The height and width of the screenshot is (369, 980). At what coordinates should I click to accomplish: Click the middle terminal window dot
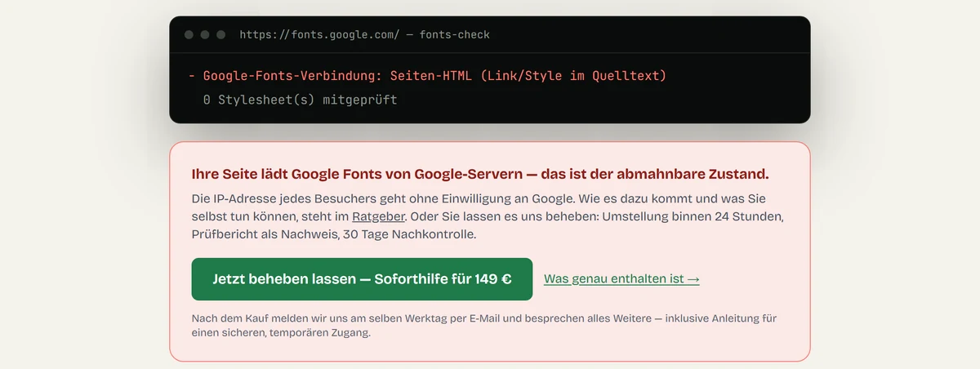click(x=205, y=35)
